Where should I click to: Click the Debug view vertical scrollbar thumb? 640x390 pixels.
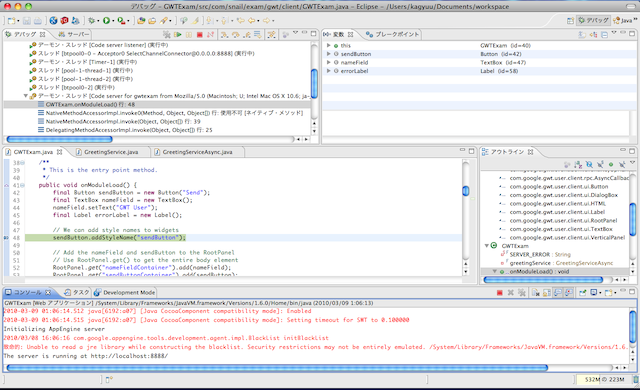point(314,83)
